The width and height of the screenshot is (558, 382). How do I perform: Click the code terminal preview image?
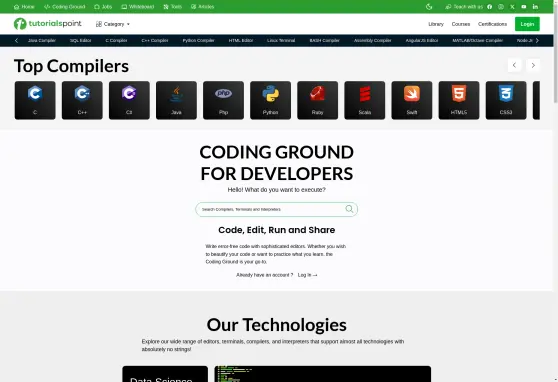(323, 374)
